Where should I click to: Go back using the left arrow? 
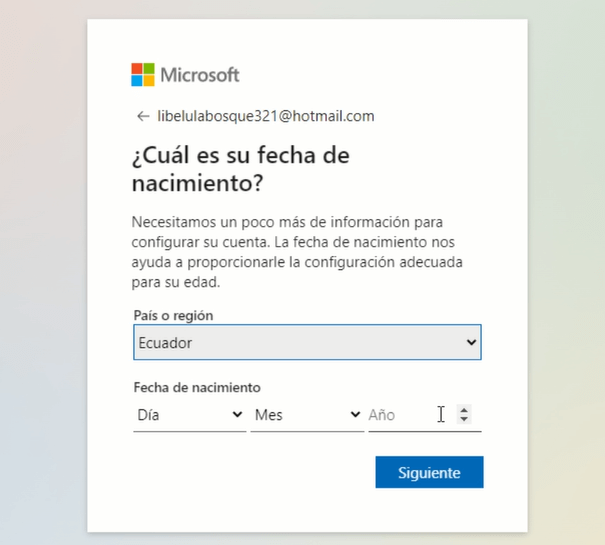(x=143, y=116)
